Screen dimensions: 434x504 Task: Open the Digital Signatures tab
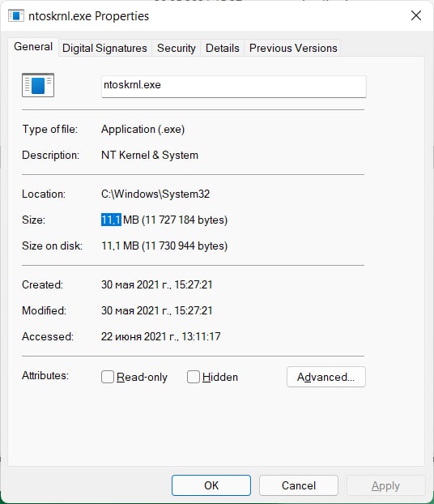(104, 49)
